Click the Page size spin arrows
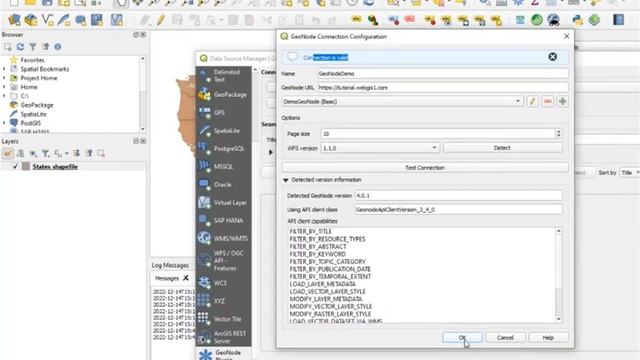This screenshot has height=360, width=640. 558,133
